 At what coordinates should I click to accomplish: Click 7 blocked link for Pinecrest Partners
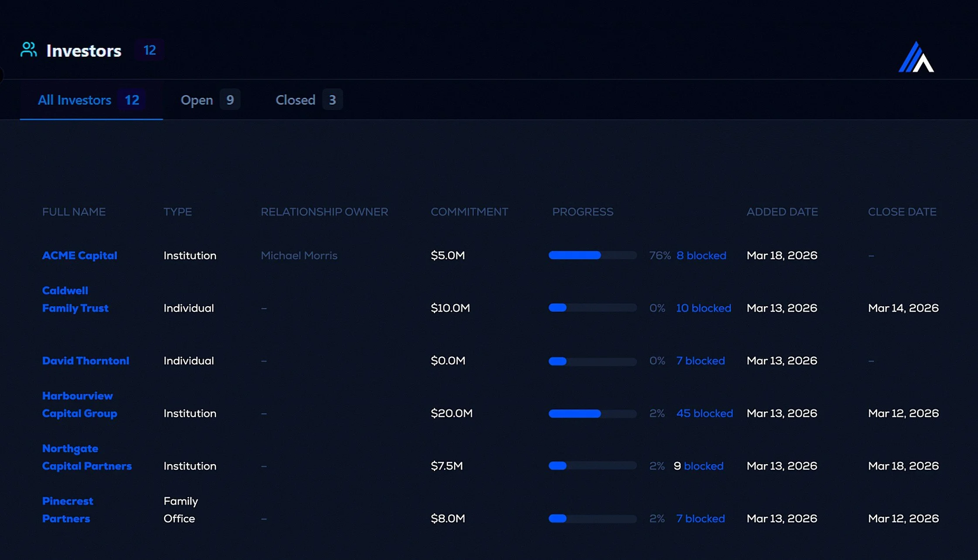(x=700, y=519)
